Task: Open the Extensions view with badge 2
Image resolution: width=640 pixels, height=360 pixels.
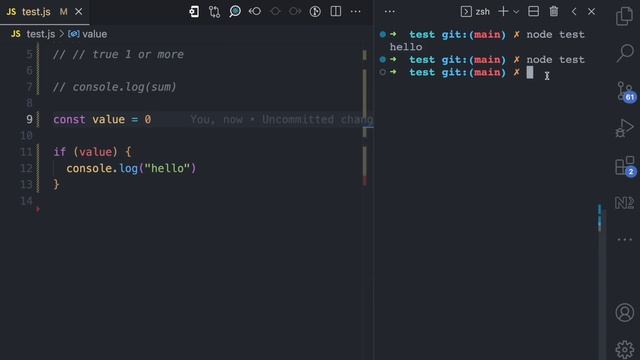Action: pos(625,166)
